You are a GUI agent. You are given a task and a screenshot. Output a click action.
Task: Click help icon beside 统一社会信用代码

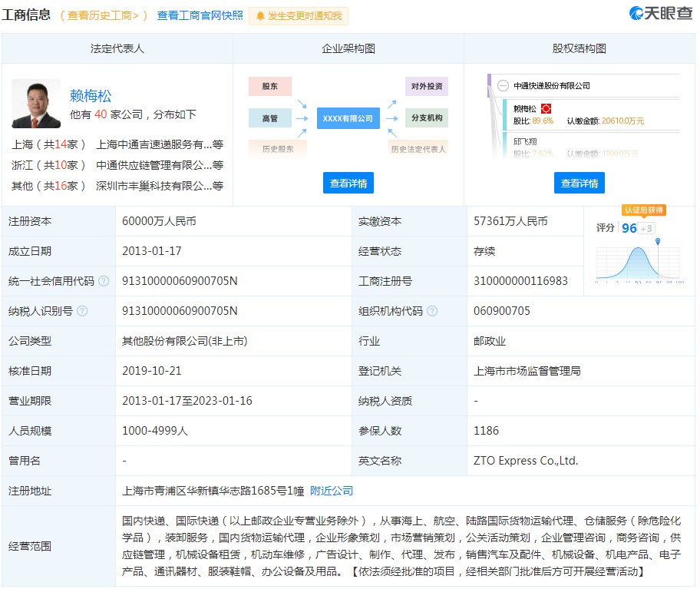[x=104, y=281]
